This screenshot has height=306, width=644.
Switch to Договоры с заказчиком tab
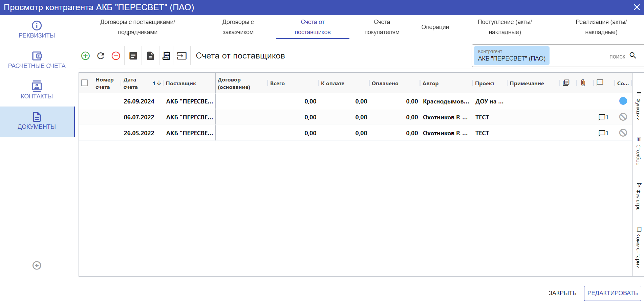coord(238,27)
